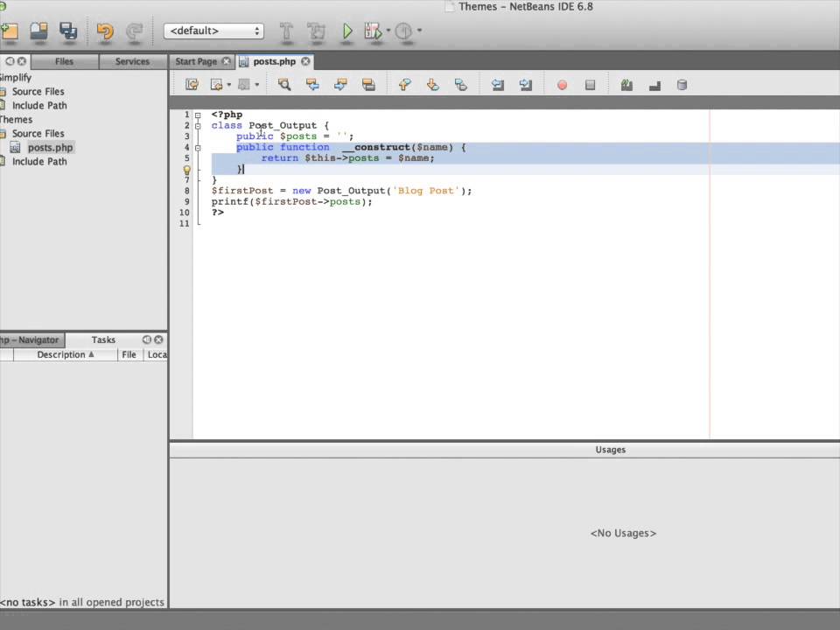Switch to the Tasks tab
Viewport: 840px width, 630px height.
[x=103, y=339]
